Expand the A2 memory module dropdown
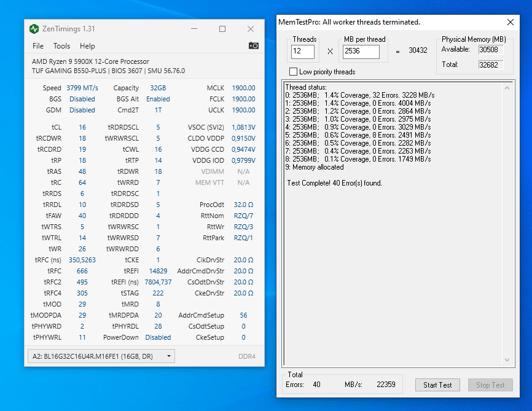The height and width of the screenshot is (411, 532). (x=101, y=356)
